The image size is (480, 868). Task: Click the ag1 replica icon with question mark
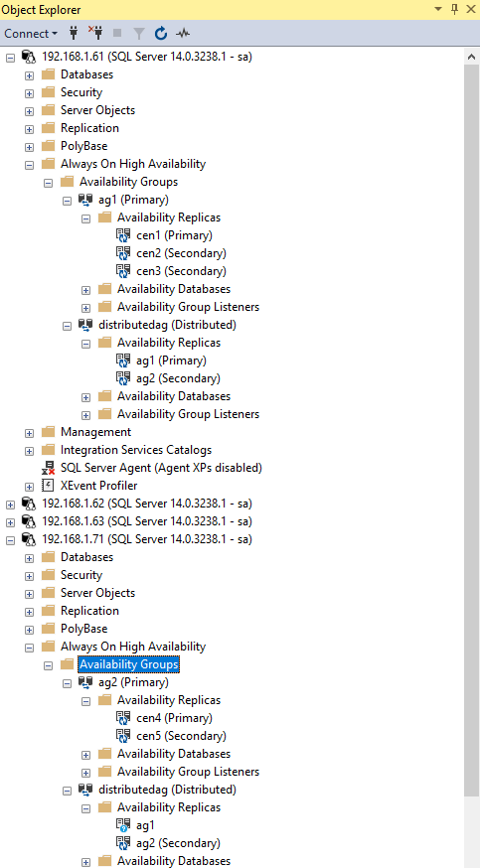click(123, 825)
